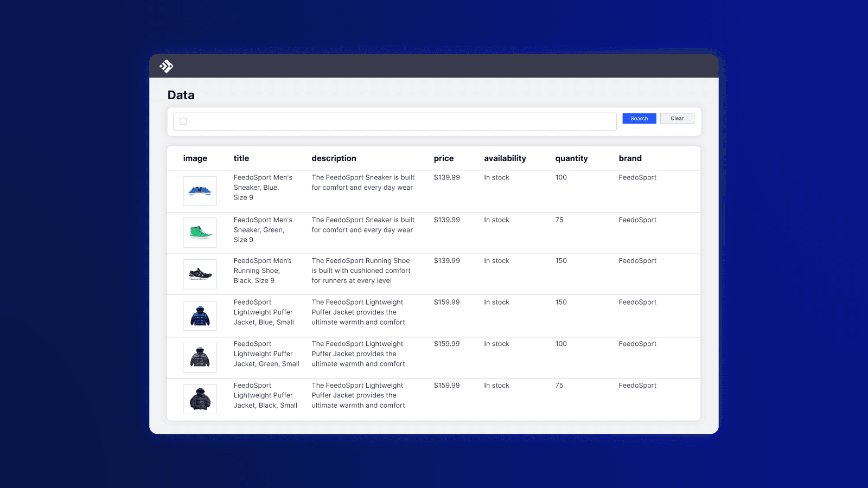Screen dimensions: 868x488
Task: Open the blue puffer jacket thumbnail
Action: 200,316
